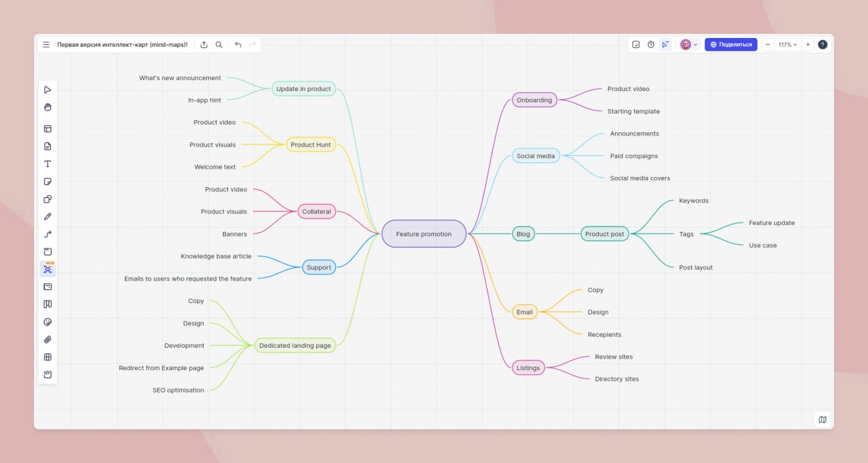Toggle the voting checkbox icon
Screen dimensions: 868x463
click(x=636, y=45)
